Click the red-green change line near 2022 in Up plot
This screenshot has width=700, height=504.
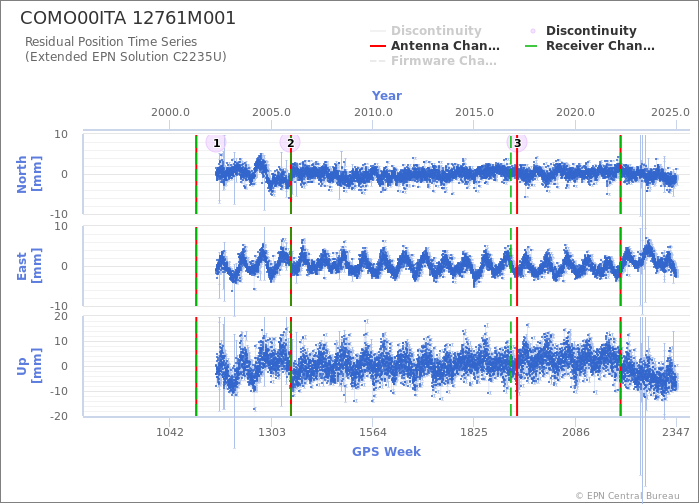coord(621,366)
